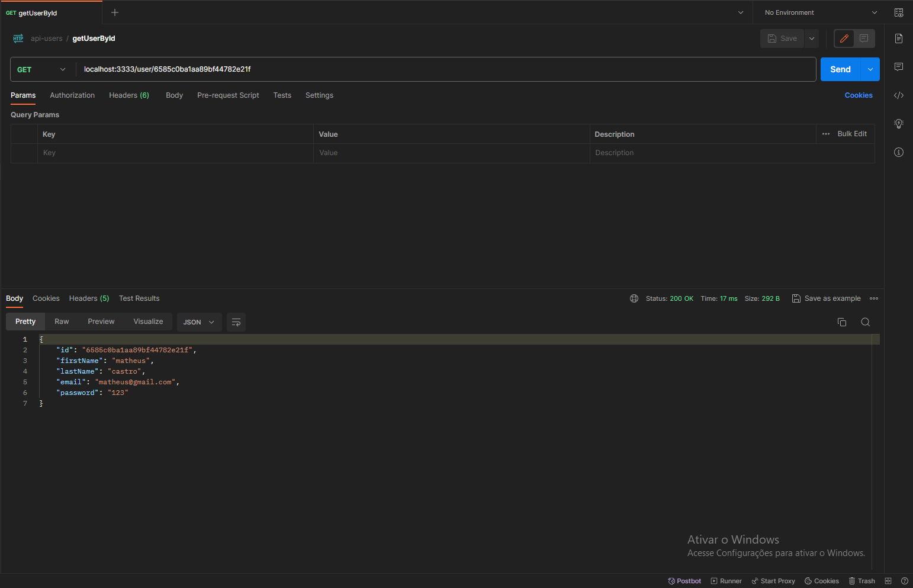Switch to comment mode icon

(864, 38)
